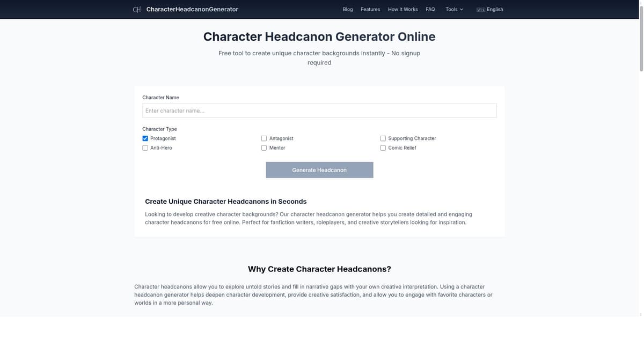The width and height of the screenshot is (644, 362).
Task: Click the 'Character Name' label
Action: pos(160,98)
